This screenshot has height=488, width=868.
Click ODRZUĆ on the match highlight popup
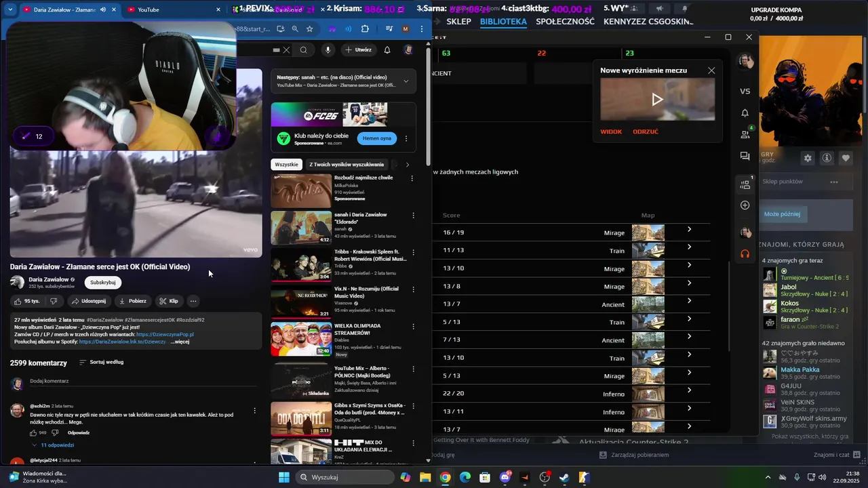click(646, 131)
